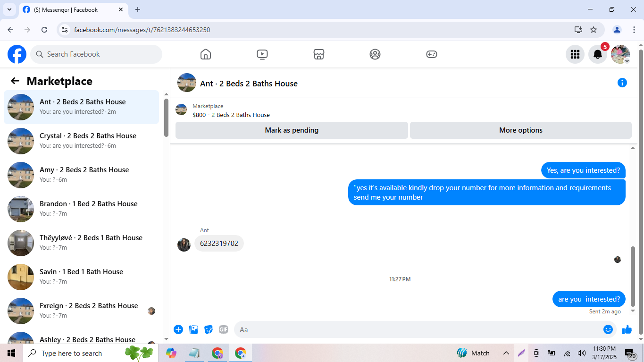Open the Amy 2 Beds 2 Baths conversation
Image resolution: width=644 pixels, height=362 pixels.
point(82,175)
